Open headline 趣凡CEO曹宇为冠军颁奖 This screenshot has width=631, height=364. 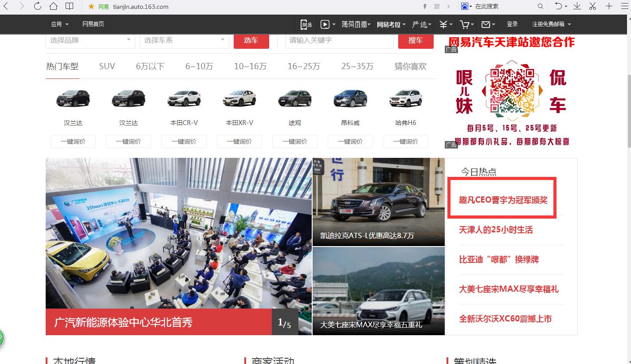click(503, 200)
